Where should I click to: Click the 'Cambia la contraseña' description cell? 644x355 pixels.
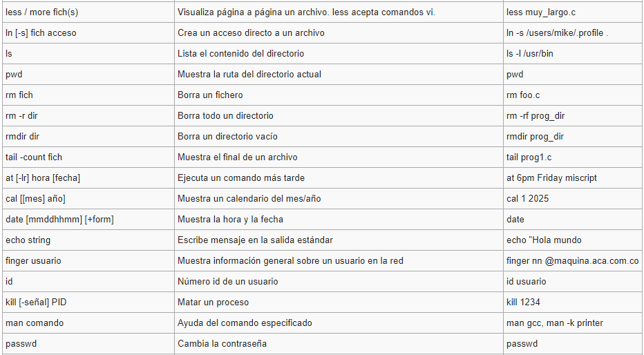coord(222,344)
